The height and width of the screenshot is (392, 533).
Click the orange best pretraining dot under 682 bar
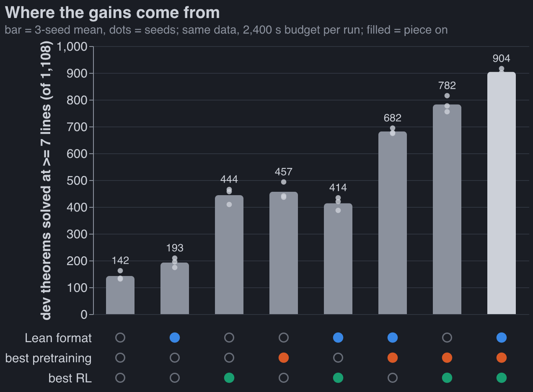point(393,358)
